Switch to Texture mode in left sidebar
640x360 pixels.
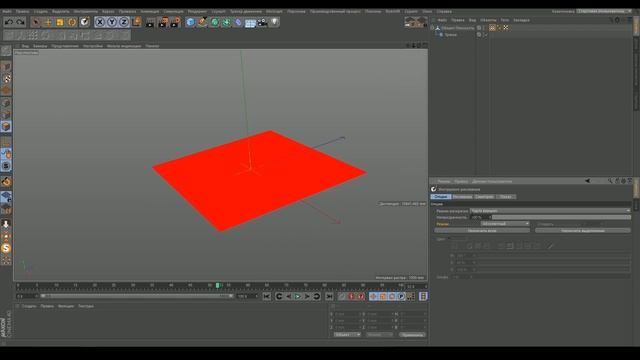click(x=6, y=78)
